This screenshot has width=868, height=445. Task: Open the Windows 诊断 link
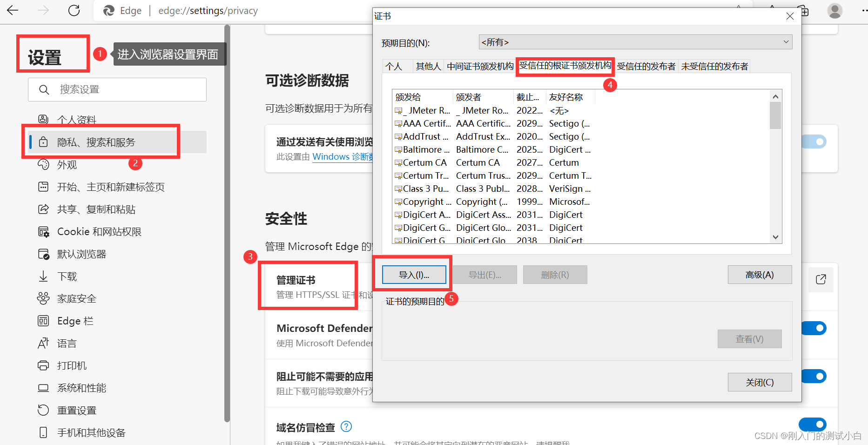[x=342, y=156]
